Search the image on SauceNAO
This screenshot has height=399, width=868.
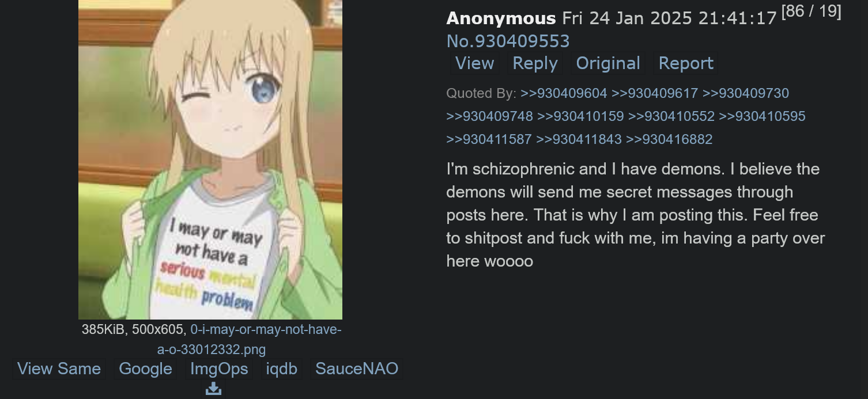[x=357, y=368]
